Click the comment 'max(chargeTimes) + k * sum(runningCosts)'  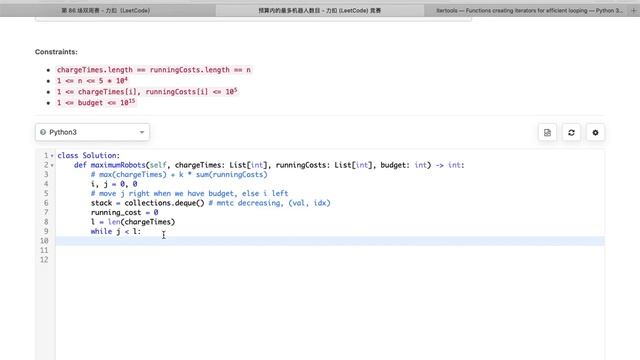pyautogui.click(x=179, y=174)
